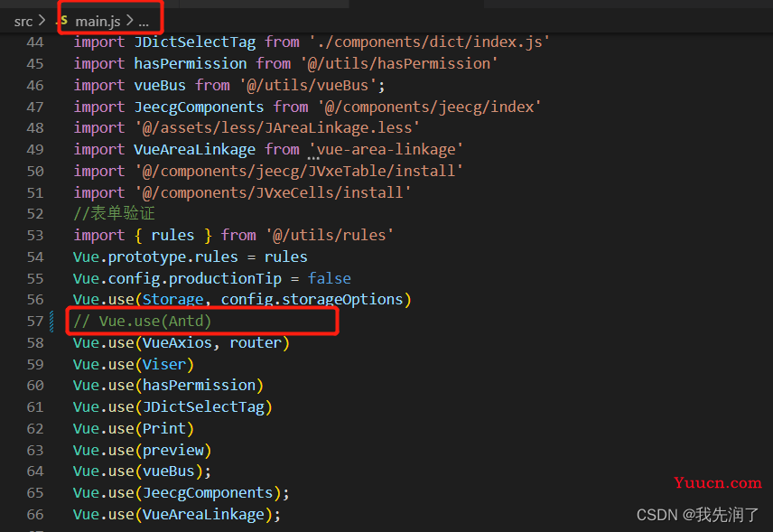
Task: Click the JDictSelectTag import on line 44
Action: (195, 42)
